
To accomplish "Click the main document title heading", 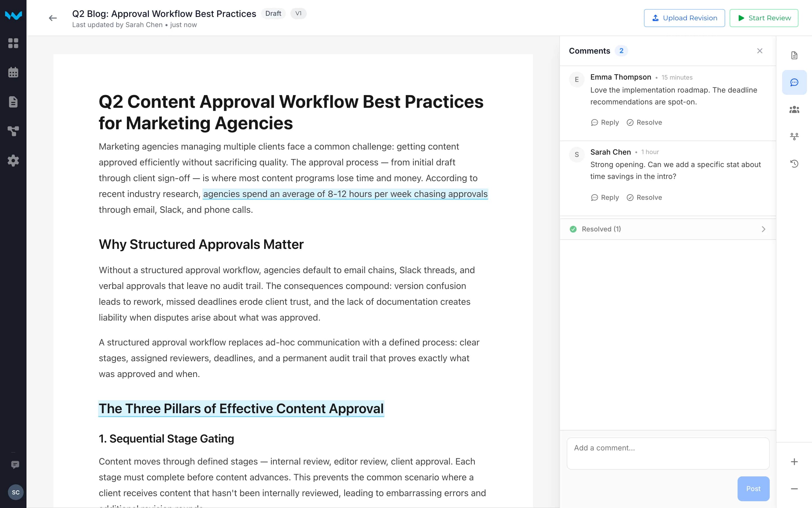I will [291, 112].
